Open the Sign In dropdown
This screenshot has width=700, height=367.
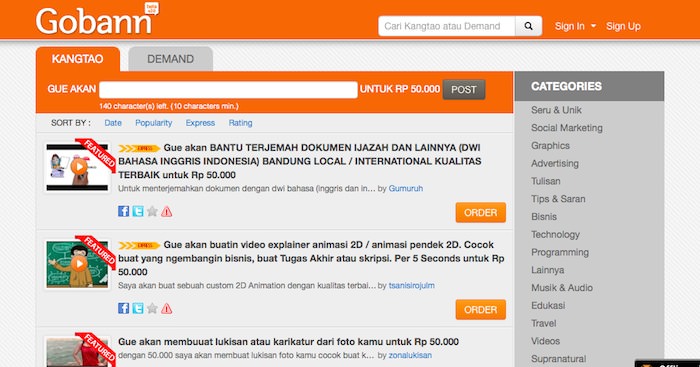(575, 26)
